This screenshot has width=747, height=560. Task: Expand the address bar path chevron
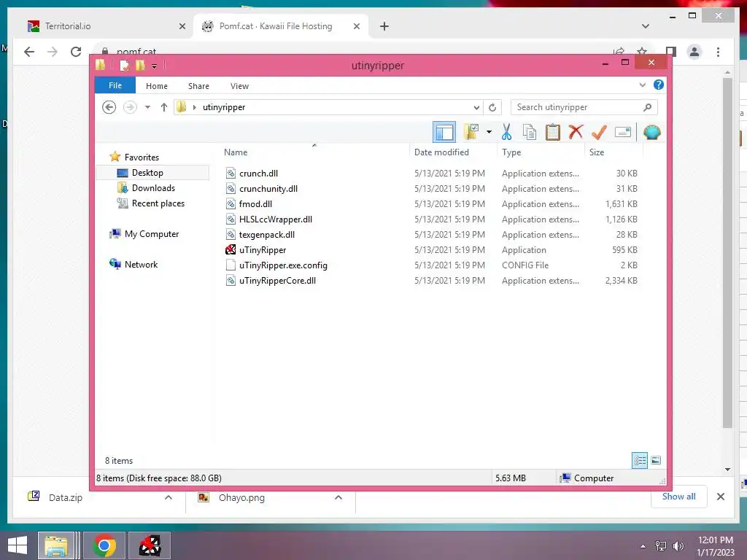click(194, 107)
